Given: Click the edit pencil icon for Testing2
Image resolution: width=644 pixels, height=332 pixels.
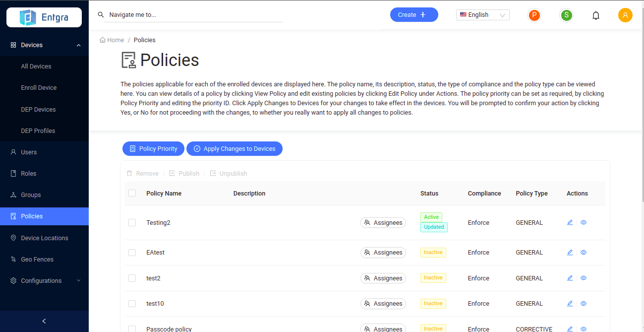Looking at the screenshot, I should (570, 223).
